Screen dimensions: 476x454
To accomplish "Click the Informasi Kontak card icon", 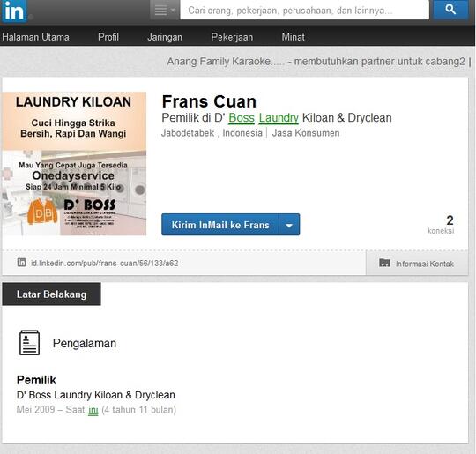I will pos(384,263).
